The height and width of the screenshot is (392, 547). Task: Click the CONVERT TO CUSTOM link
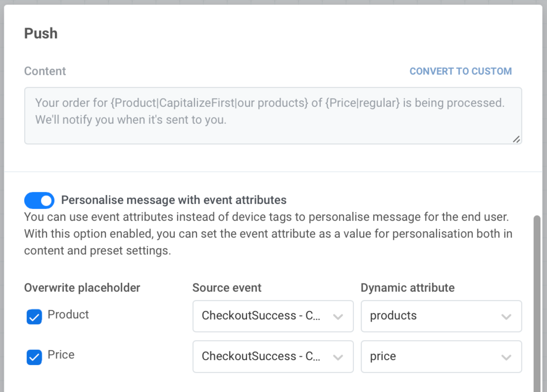click(x=460, y=71)
